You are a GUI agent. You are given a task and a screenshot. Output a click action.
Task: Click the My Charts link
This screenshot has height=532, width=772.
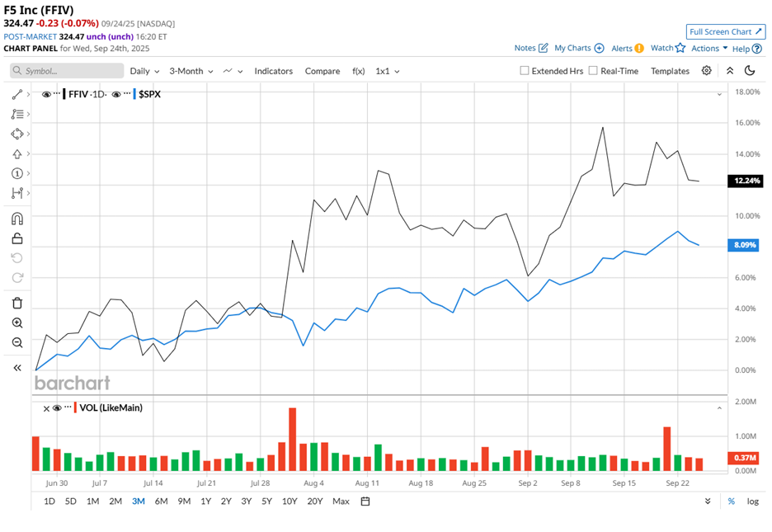click(x=572, y=48)
